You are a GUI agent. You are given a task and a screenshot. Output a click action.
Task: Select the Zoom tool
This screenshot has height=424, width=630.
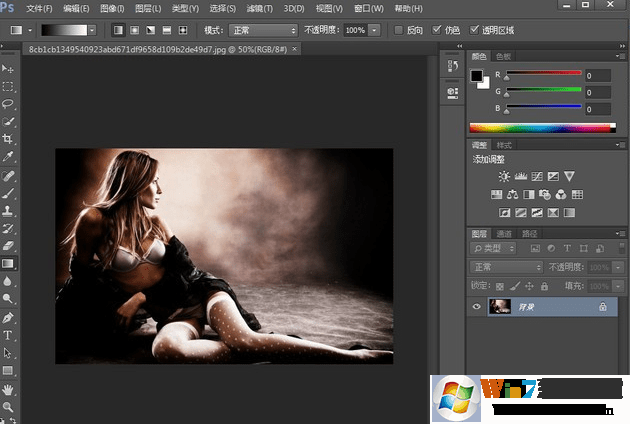8,406
